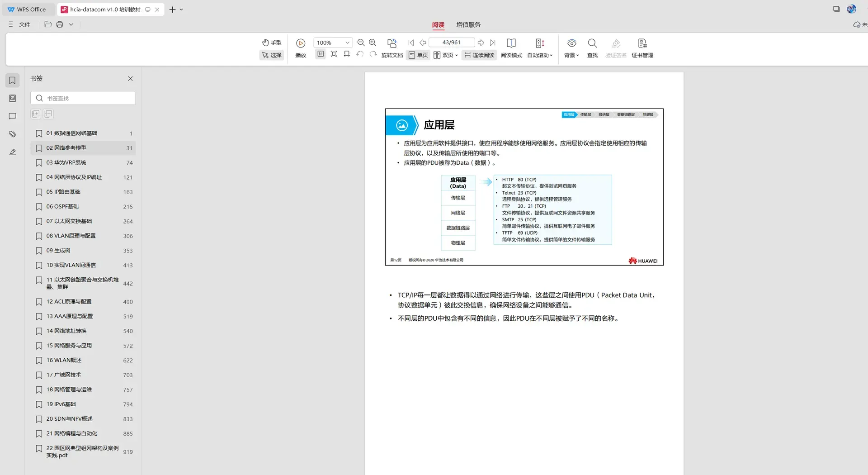Click the bookmark search field
Screen dimensions: 868x475
click(x=83, y=98)
